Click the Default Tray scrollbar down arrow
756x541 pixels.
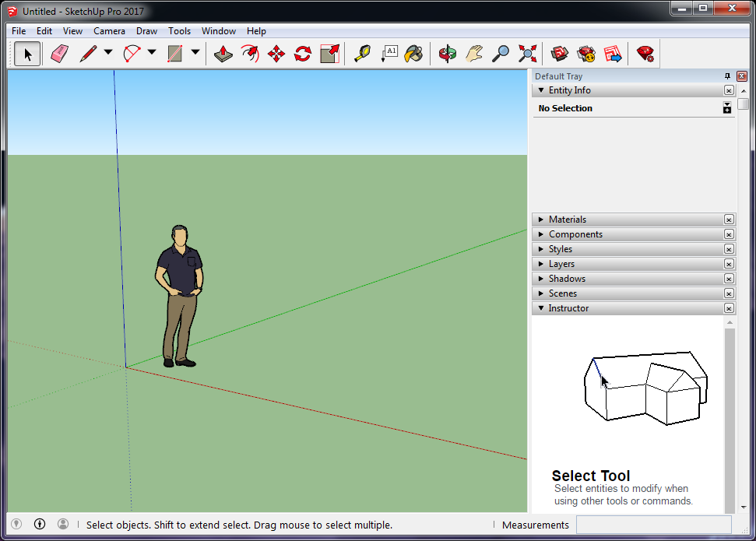point(744,507)
